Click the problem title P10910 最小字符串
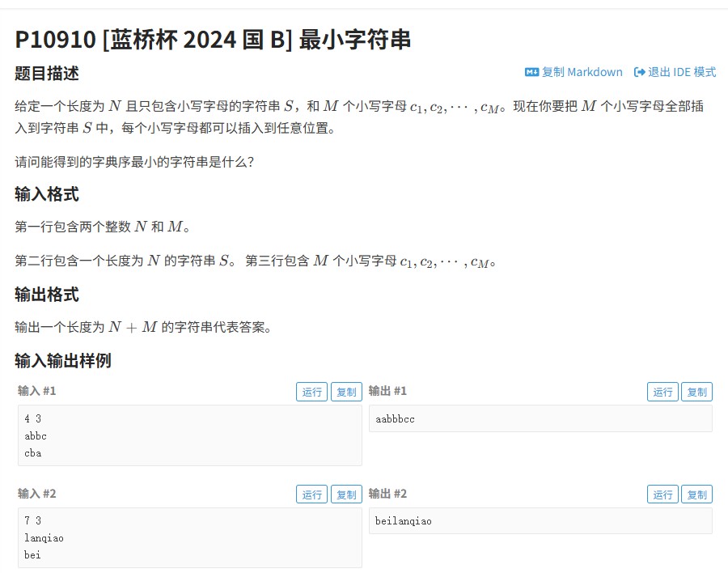The width and height of the screenshot is (728, 573). 213,40
